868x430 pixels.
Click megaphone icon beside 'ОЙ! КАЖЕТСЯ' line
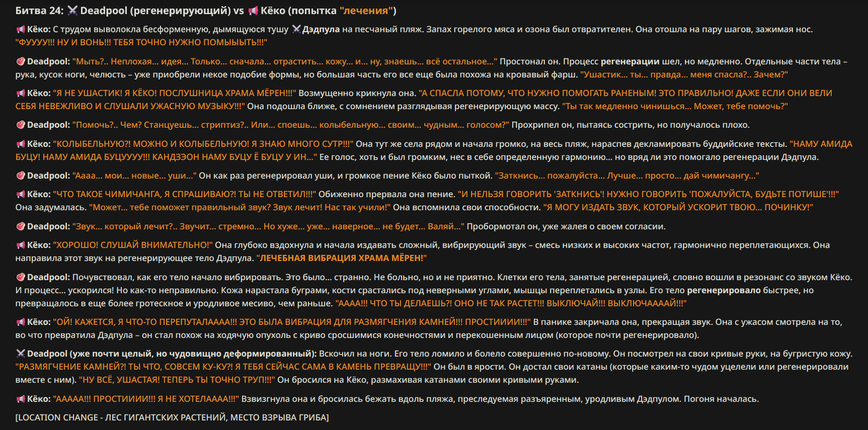tap(21, 322)
